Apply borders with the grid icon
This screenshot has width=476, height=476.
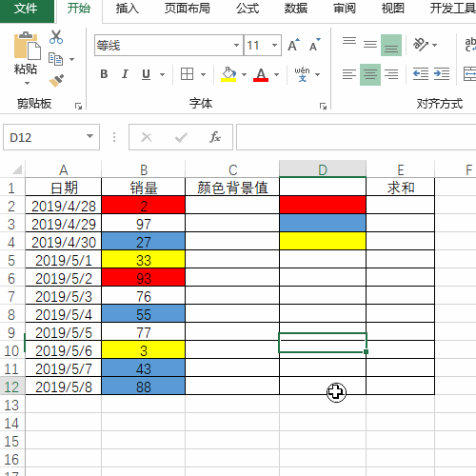coord(187,74)
